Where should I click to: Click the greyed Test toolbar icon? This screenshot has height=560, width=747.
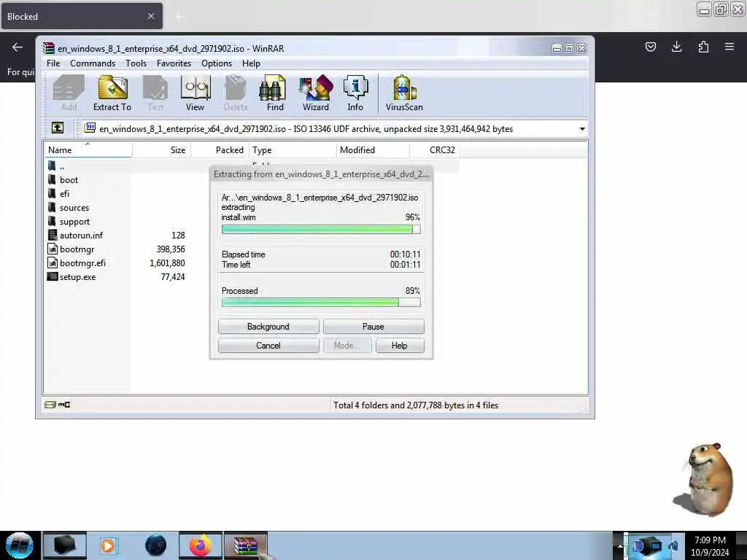(155, 93)
